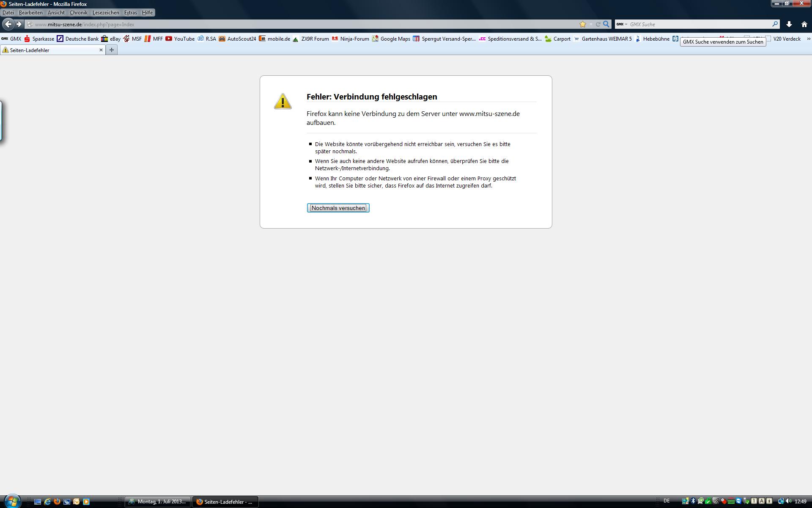
Task: Open the YouTube bookmark
Action: tap(180, 39)
